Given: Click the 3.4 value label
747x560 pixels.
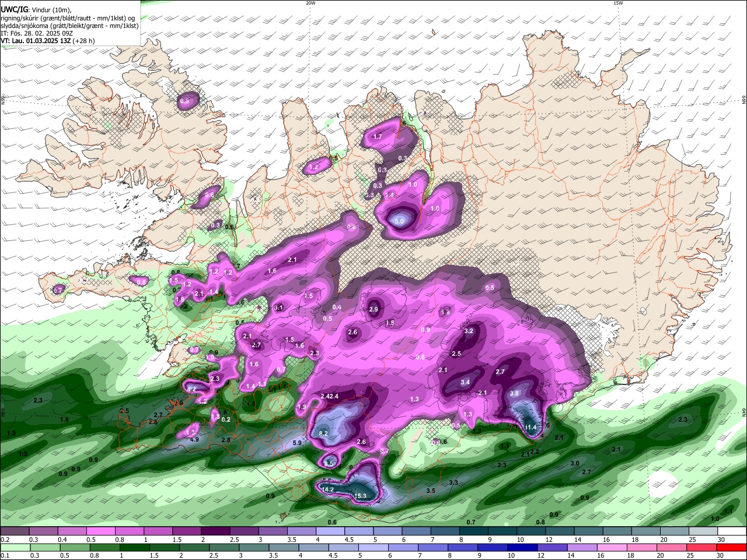Looking at the screenshot, I should [465, 382].
